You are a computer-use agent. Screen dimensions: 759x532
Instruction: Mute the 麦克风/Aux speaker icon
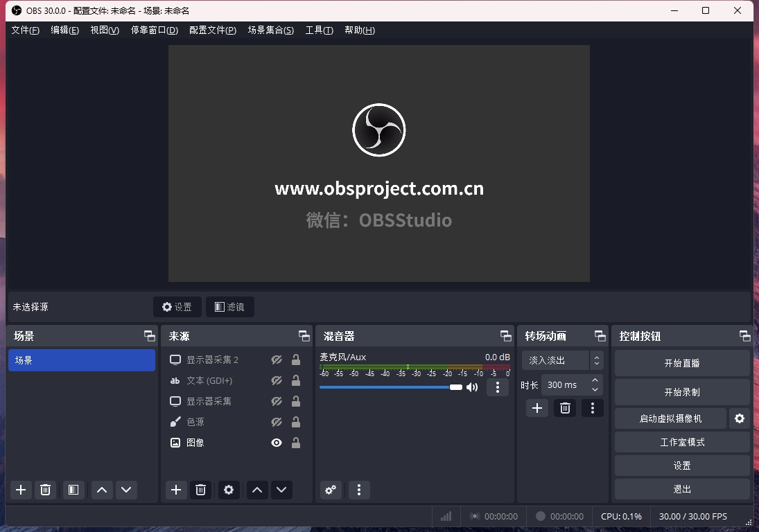coord(472,387)
